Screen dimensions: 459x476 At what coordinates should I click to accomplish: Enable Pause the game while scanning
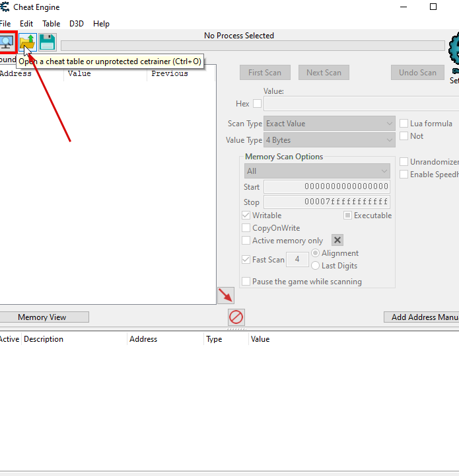pyautogui.click(x=246, y=282)
